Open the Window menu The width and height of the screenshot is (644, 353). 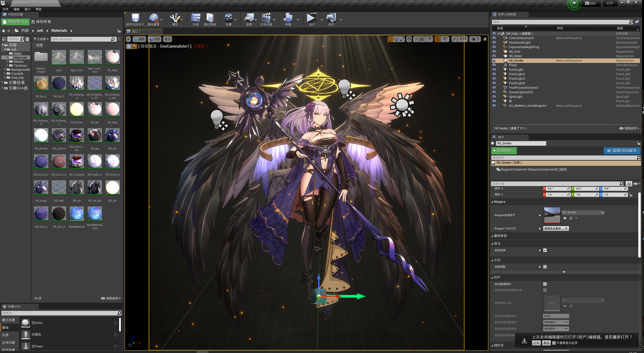pyautogui.click(x=27, y=9)
